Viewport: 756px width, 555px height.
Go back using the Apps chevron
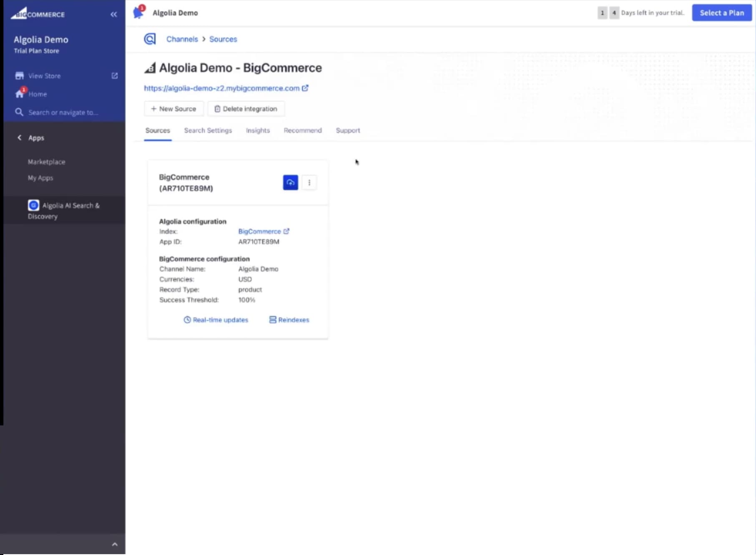[x=19, y=137]
